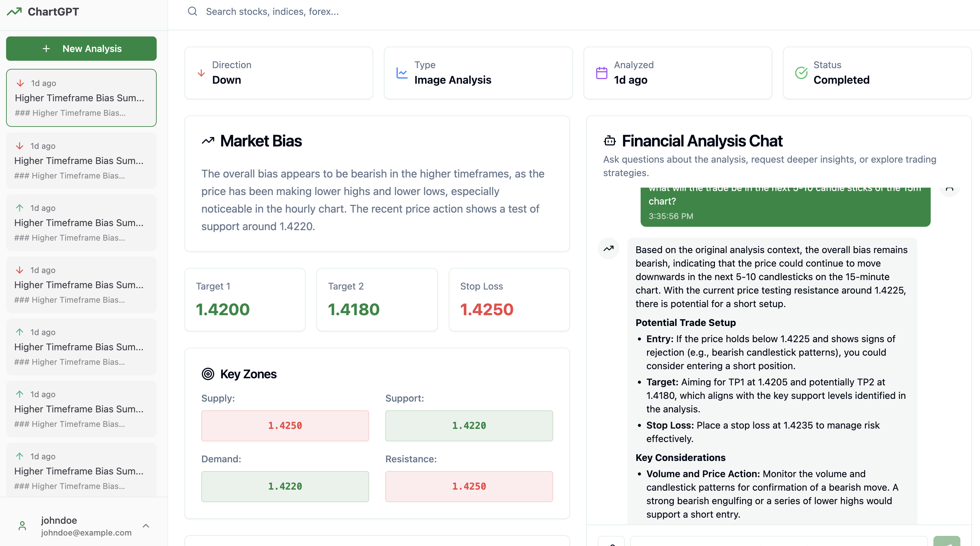This screenshot has height=546, width=980.
Task: Click the green send icon in the chat box
Action: (x=947, y=543)
